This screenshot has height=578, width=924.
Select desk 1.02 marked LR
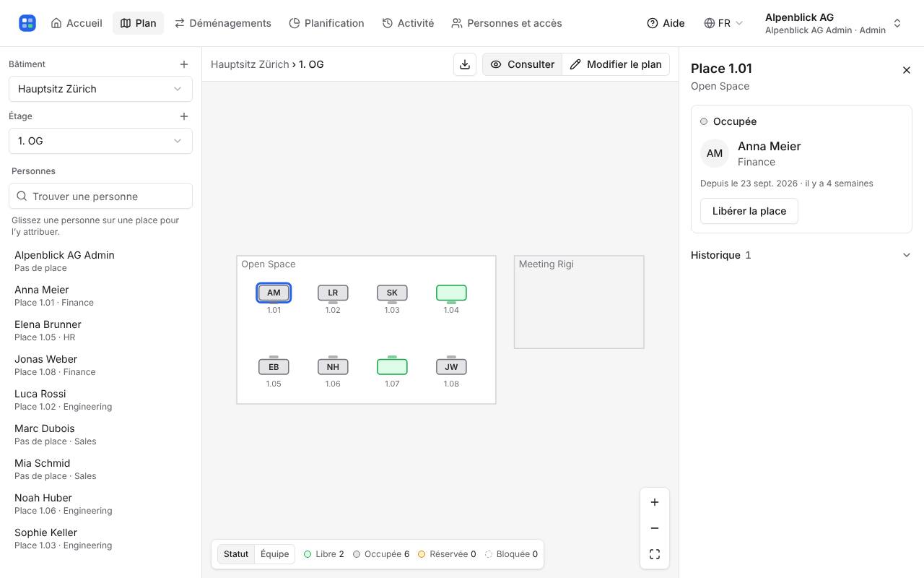[x=333, y=293]
